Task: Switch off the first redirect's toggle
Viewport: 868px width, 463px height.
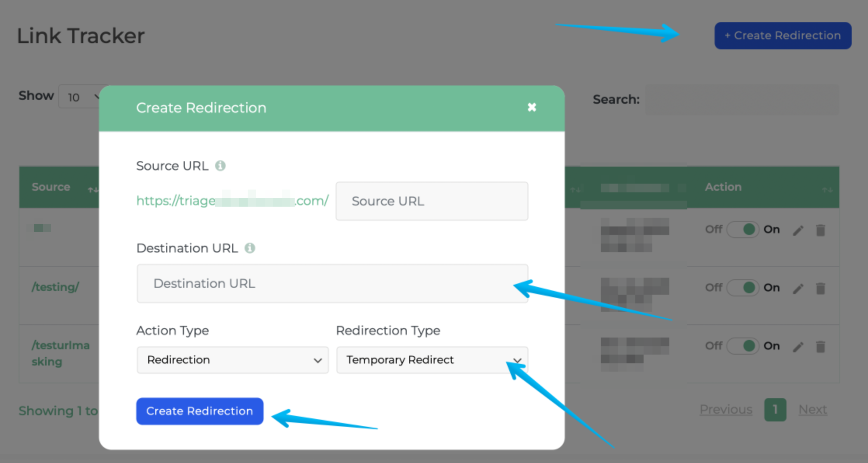Action: (x=743, y=230)
